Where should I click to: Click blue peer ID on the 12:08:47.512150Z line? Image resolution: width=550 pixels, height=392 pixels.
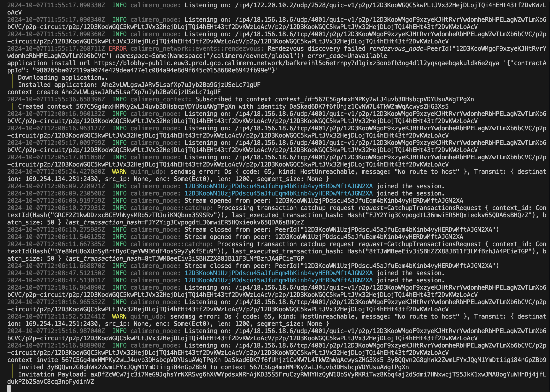click(x=279, y=273)
